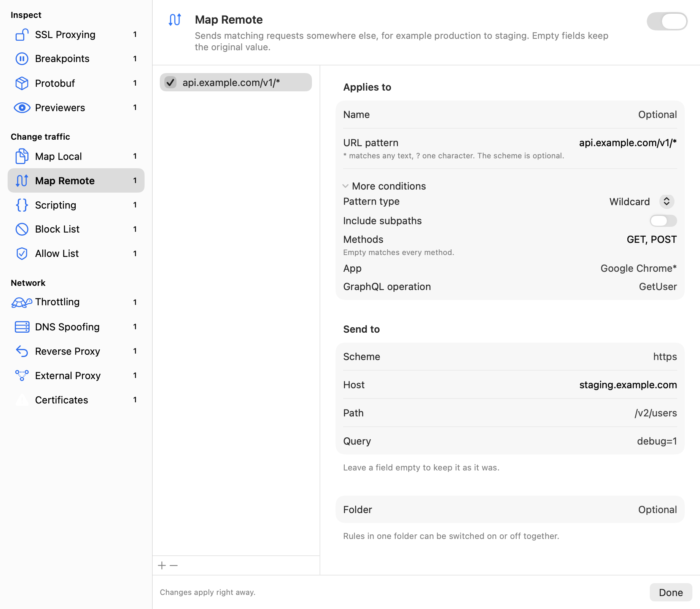Click the Done button

671,592
